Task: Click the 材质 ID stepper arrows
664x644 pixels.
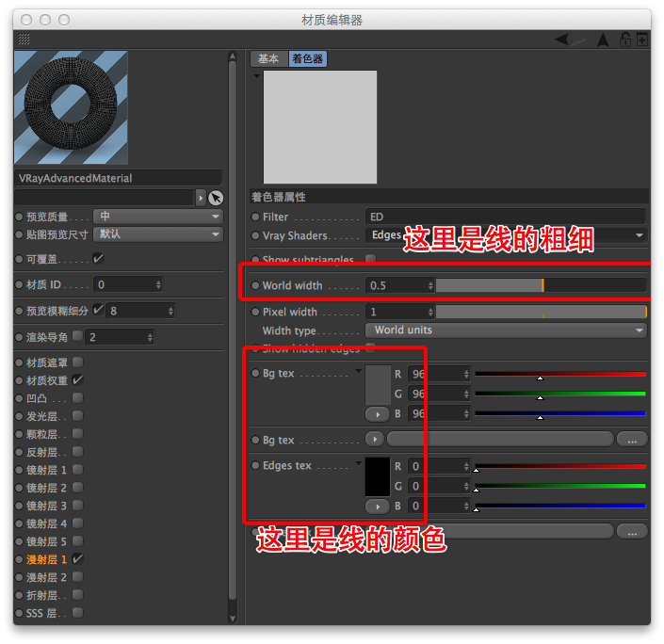Action: (158, 284)
